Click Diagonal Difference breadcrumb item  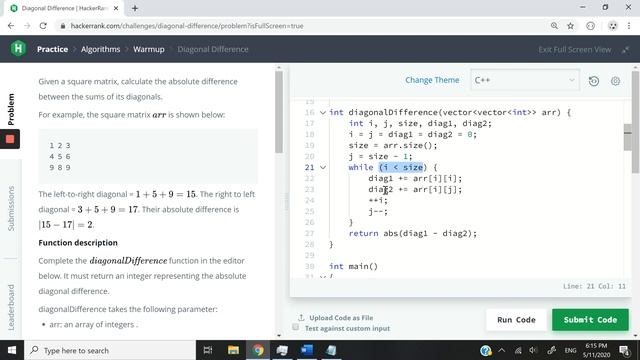pos(213,49)
